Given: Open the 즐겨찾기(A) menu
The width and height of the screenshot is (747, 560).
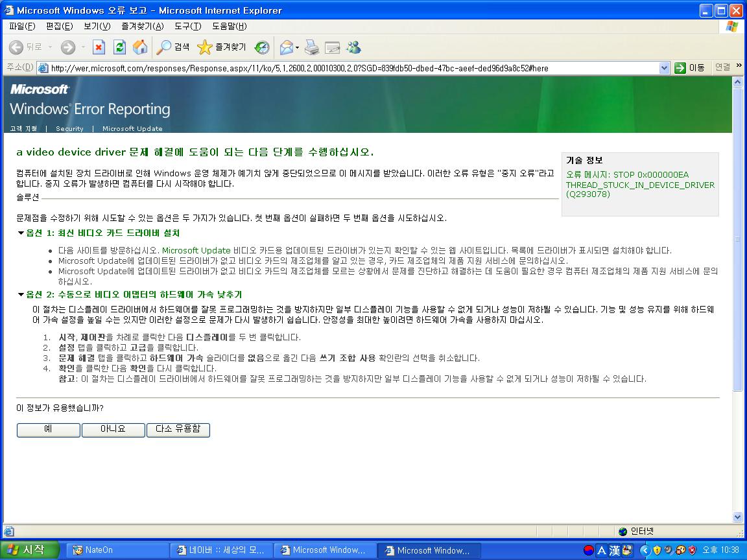Looking at the screenshot, I should tap(142, 26).
